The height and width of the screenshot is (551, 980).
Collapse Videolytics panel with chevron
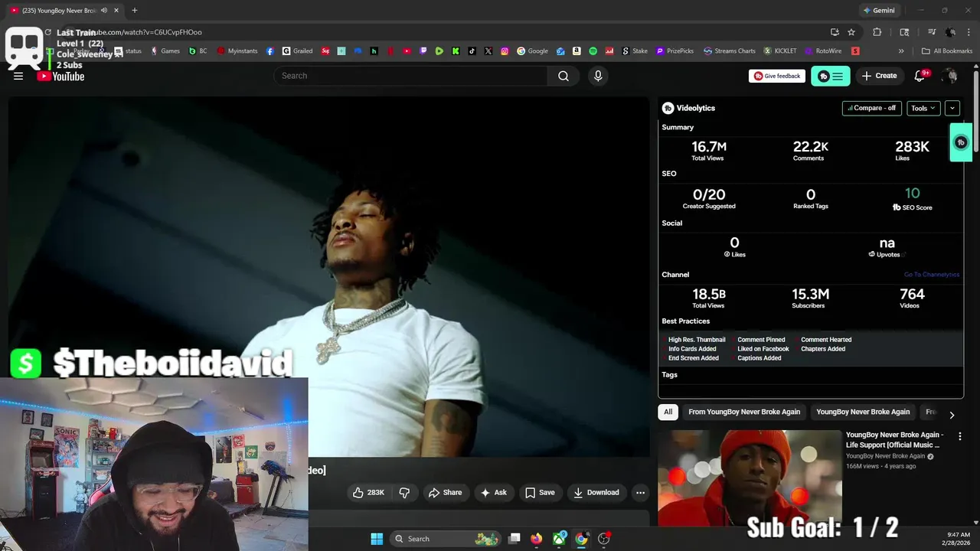click(x=952, y=108)
